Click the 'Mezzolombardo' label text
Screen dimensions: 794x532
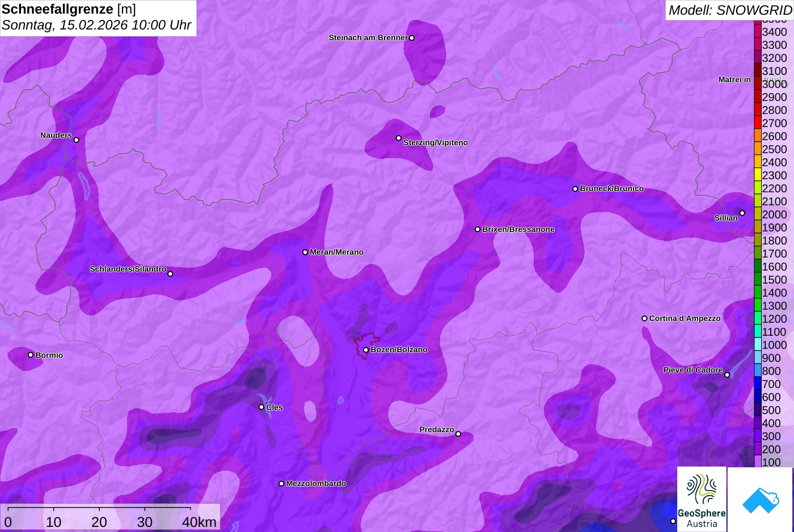tap(316, 484)
